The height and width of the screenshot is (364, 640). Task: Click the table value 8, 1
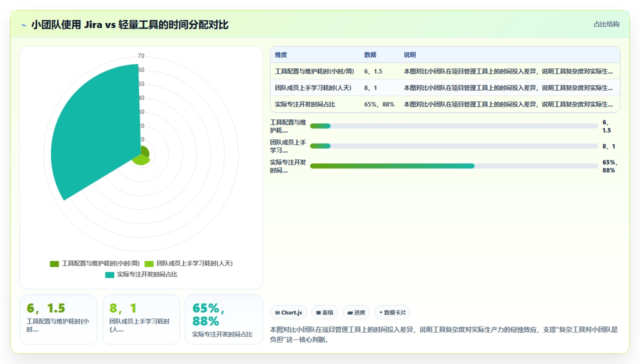pyautogui.click(x=371, y=88)
